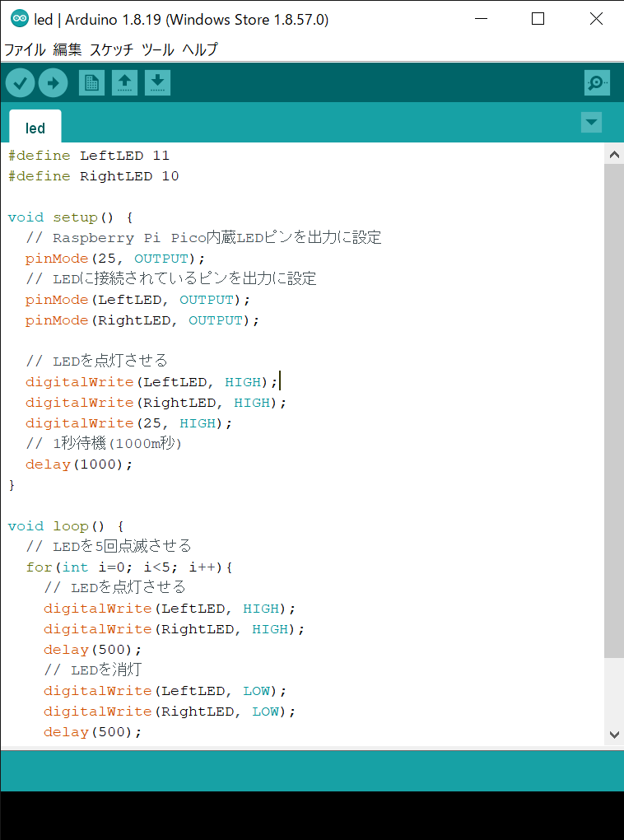Click 'pinMode(LeftLED, OUTPUT);' line

click(x=137, y=300)
